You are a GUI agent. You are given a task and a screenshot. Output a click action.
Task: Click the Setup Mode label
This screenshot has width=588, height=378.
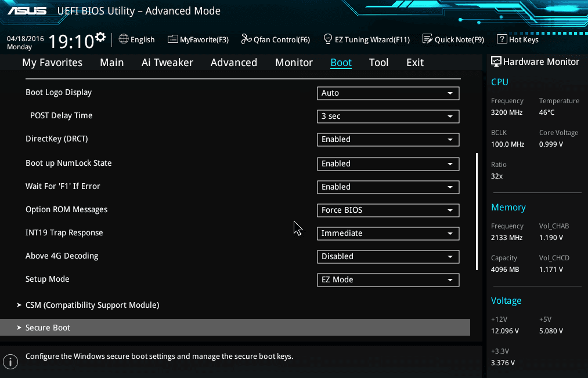tap(47, 279)
